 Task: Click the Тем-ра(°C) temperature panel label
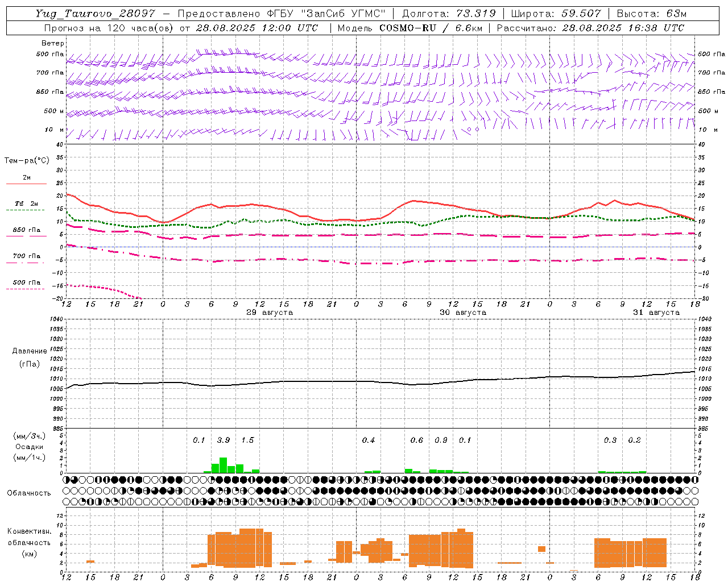[27, 161]
